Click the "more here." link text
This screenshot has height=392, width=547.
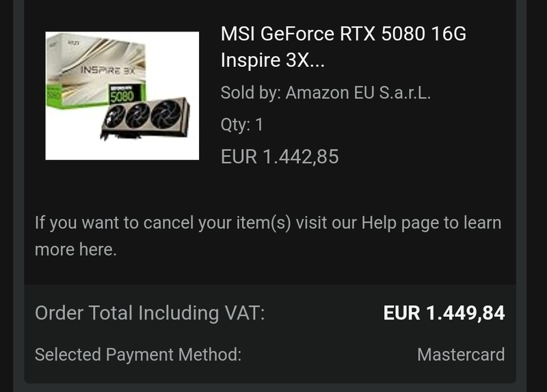click(75, 250)
